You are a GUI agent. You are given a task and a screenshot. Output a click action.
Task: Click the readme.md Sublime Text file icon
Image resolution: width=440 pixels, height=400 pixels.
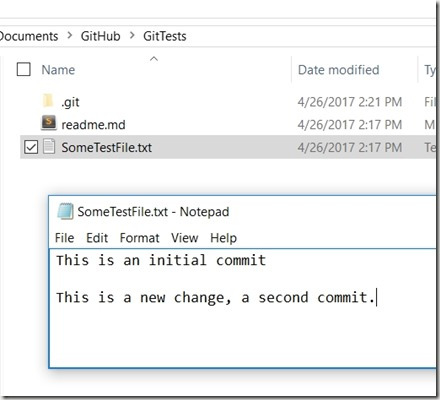(49, 123)
